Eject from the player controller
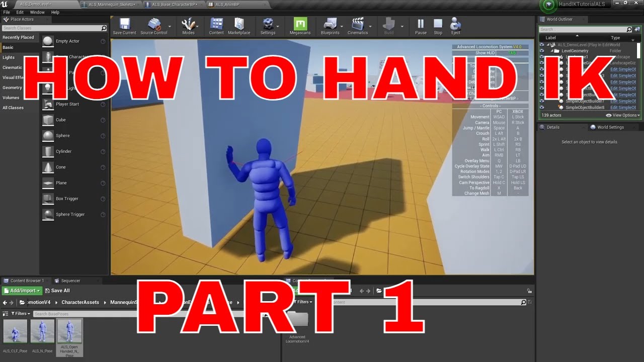This screenshot has width=644, height=362. (x=455, y=24)
